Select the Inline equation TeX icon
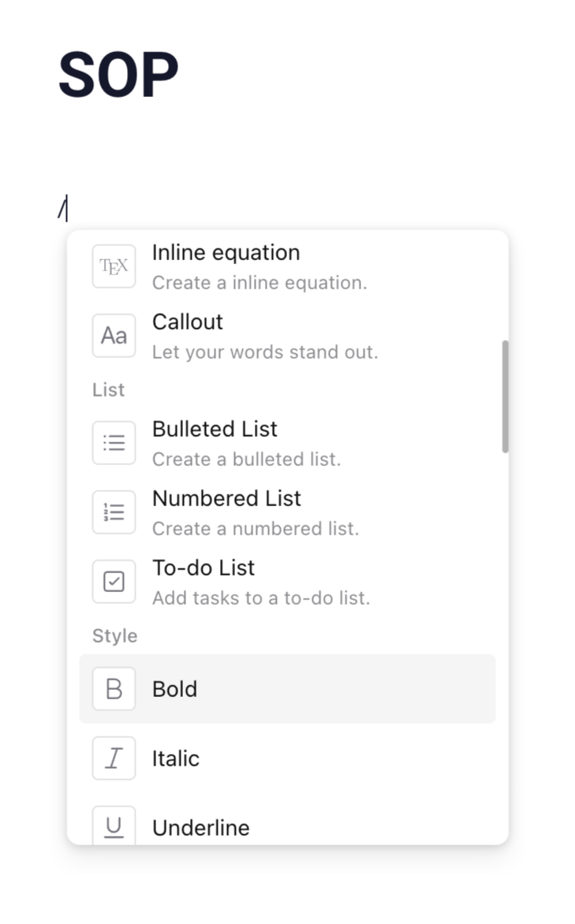The width and height of the screenshot is (575, 924). click(114, 266)
